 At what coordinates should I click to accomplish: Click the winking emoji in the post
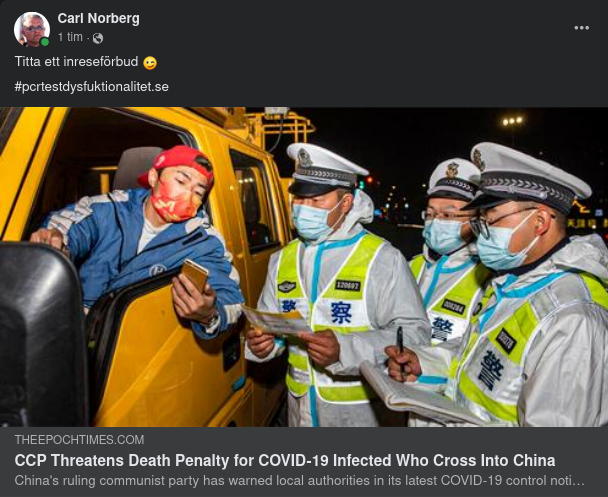(150, 62)
